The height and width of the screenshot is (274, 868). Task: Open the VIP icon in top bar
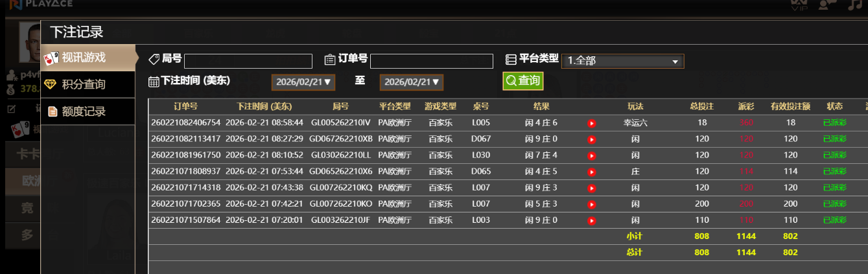coord(799,5)
